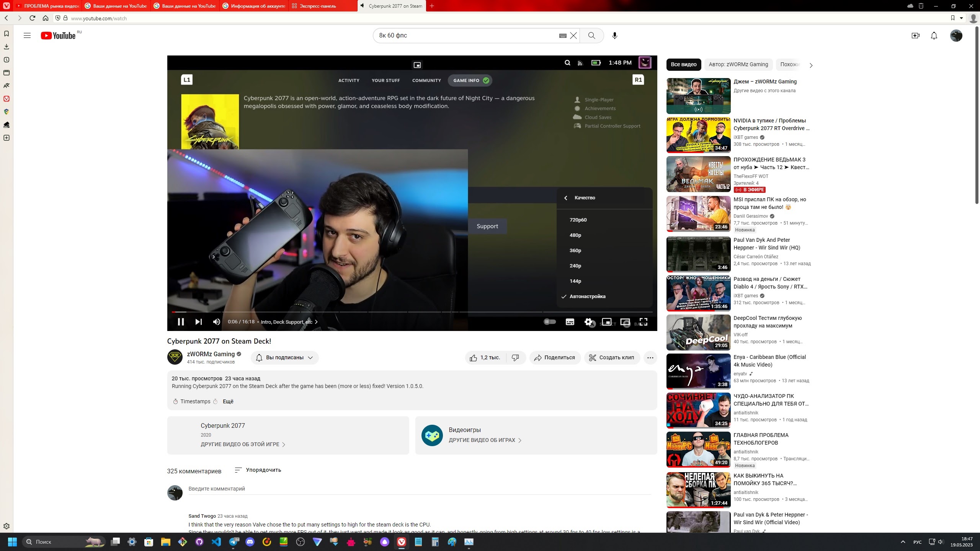The height and width of the screenshot is (551, 980).
Task: Select 720p60 quality option
Action: click(578, 219)
